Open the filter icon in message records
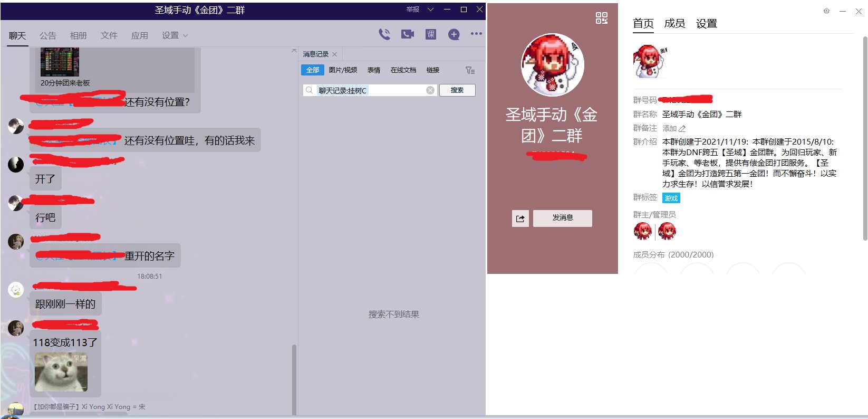 point(470,70)
